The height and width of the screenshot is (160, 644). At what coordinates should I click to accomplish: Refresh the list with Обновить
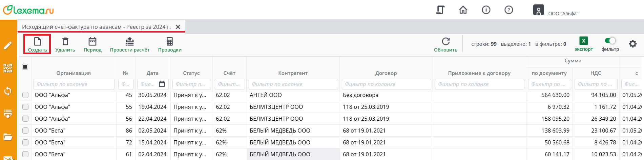[x=445, y=42]
